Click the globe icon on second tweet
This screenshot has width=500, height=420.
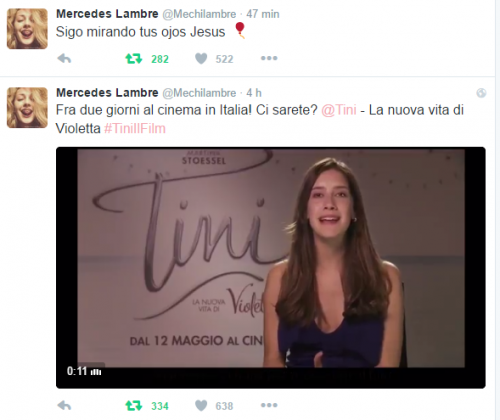(481, 93)
